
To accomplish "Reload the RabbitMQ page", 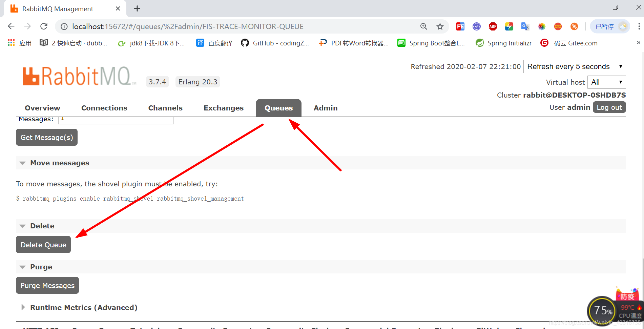I will pos(44,26).
